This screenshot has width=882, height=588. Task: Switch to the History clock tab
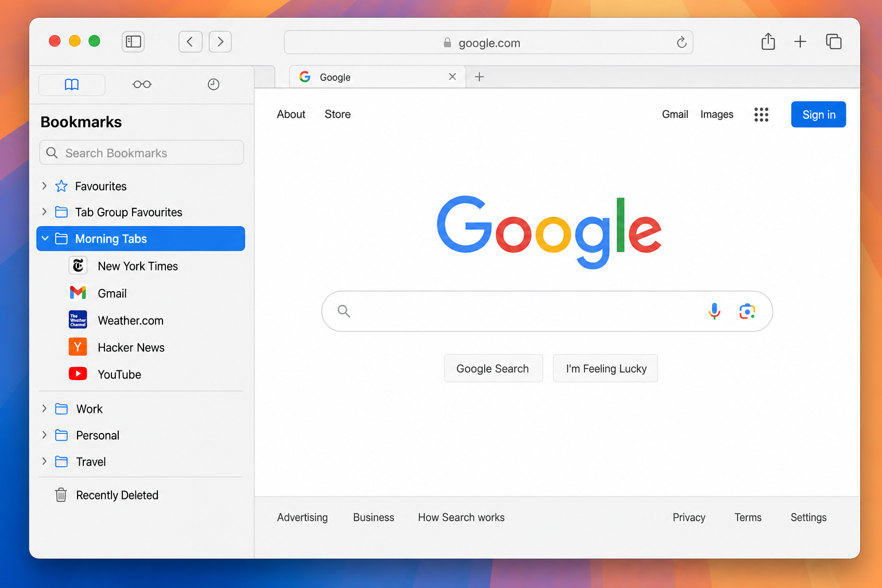click(214, 84)
